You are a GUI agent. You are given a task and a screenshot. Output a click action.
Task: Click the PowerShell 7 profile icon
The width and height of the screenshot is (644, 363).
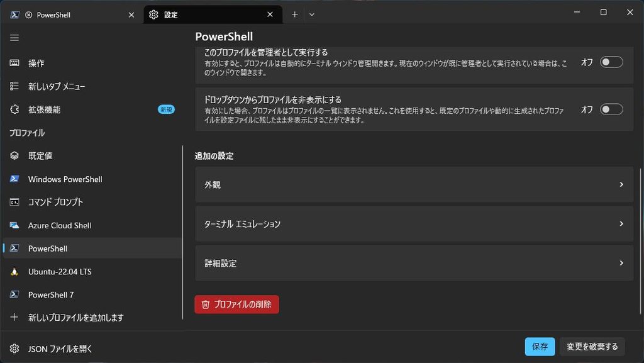pos(14,294)
